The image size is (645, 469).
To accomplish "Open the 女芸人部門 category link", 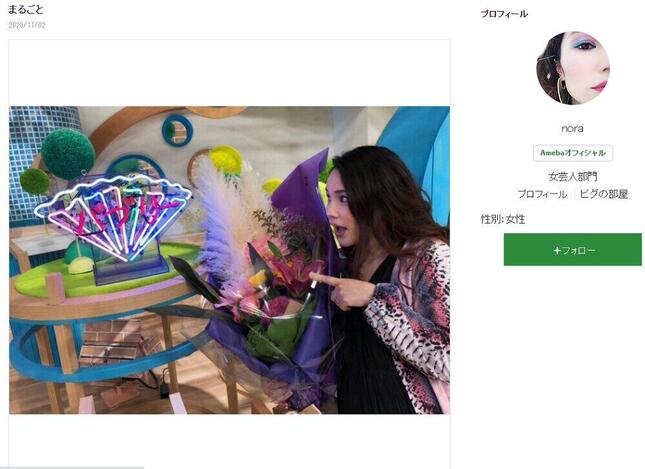I will pyautogui.click(x=573, y=177).
